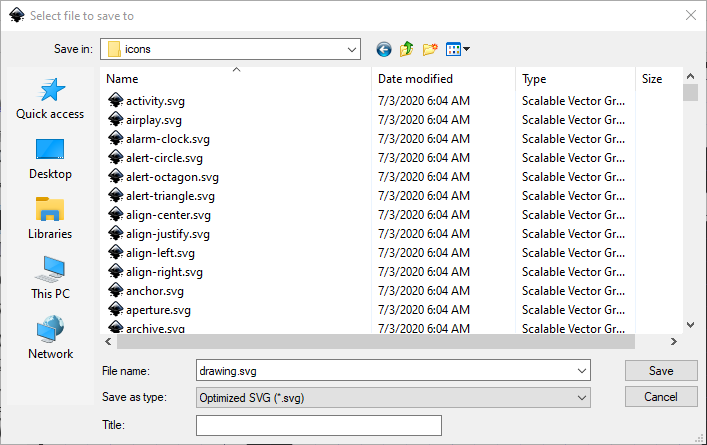Open the 'Save as type' dropdown
This screenshot has width=707, height=445.
[x=582, y=398]
